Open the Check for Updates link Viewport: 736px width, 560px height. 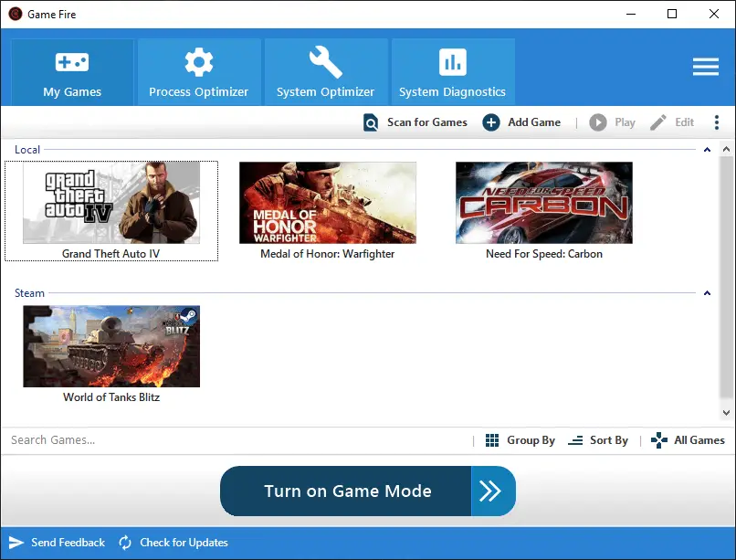(x=184, y=543)
